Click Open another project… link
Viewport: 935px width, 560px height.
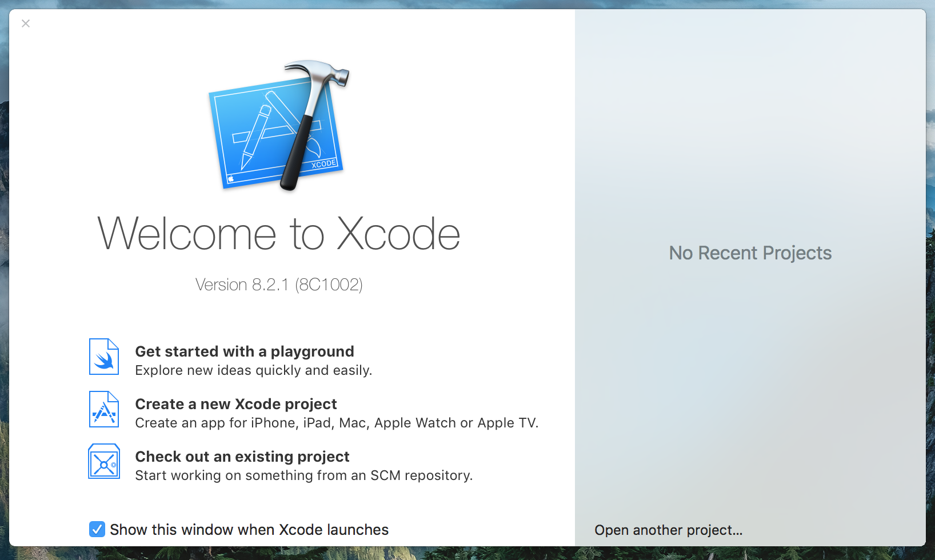(669, 530)
